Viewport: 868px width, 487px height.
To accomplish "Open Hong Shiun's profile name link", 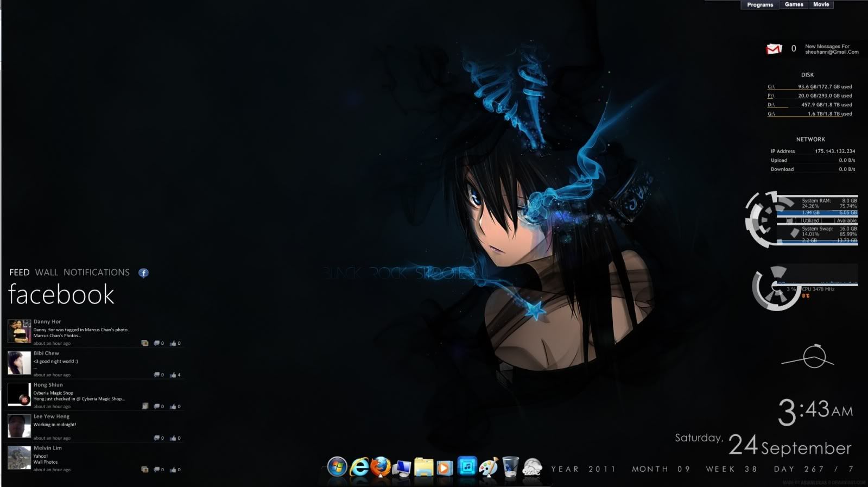I will pos(48,384).
